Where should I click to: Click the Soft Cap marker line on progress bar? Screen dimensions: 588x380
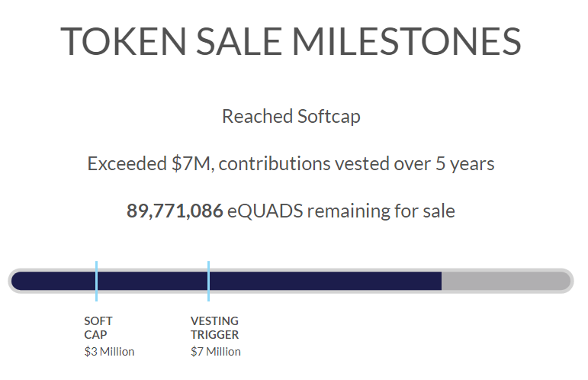[x=97, y=280]
